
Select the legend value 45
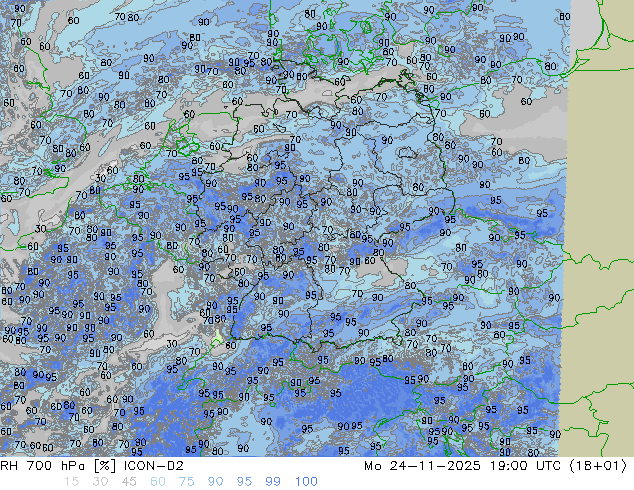pos(129,482)
